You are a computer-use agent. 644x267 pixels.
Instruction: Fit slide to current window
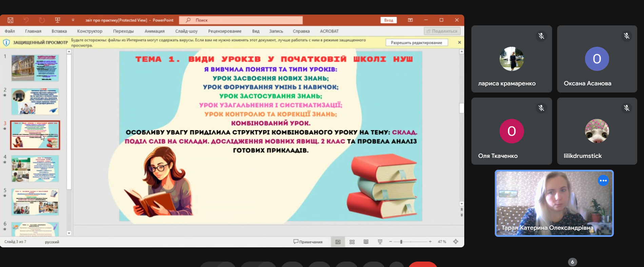[456, 242]
